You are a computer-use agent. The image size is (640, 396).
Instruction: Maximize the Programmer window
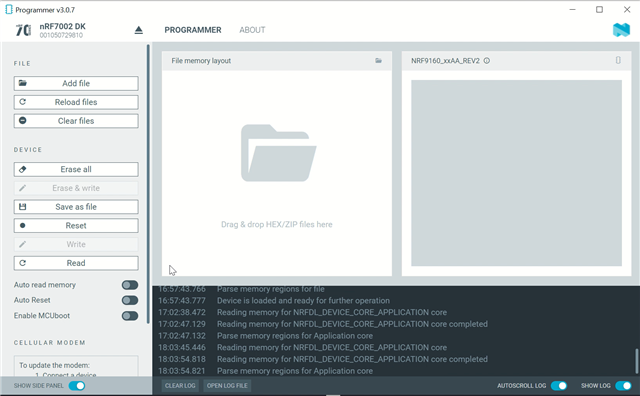pyautogui.click(x=599, y=9)
